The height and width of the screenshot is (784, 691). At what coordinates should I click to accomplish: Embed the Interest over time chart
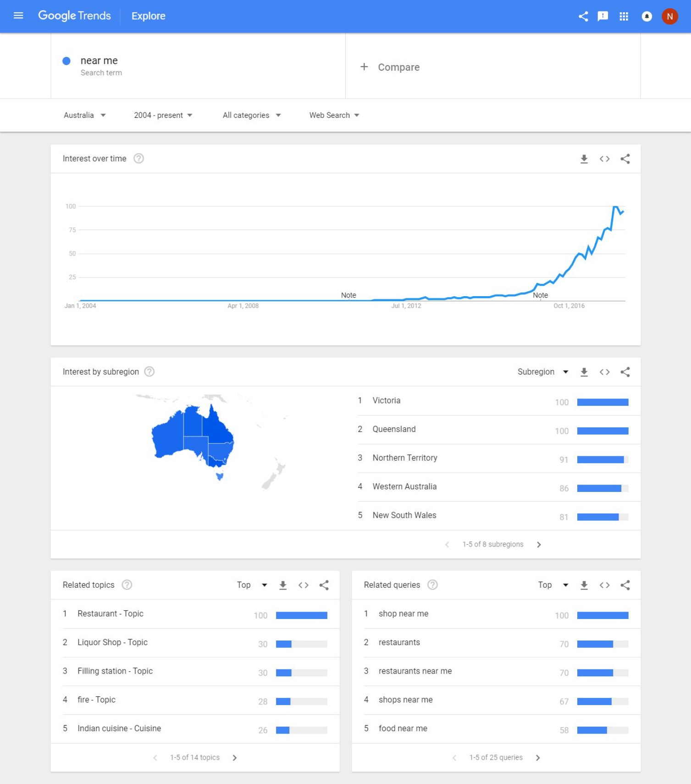[604, 159]
